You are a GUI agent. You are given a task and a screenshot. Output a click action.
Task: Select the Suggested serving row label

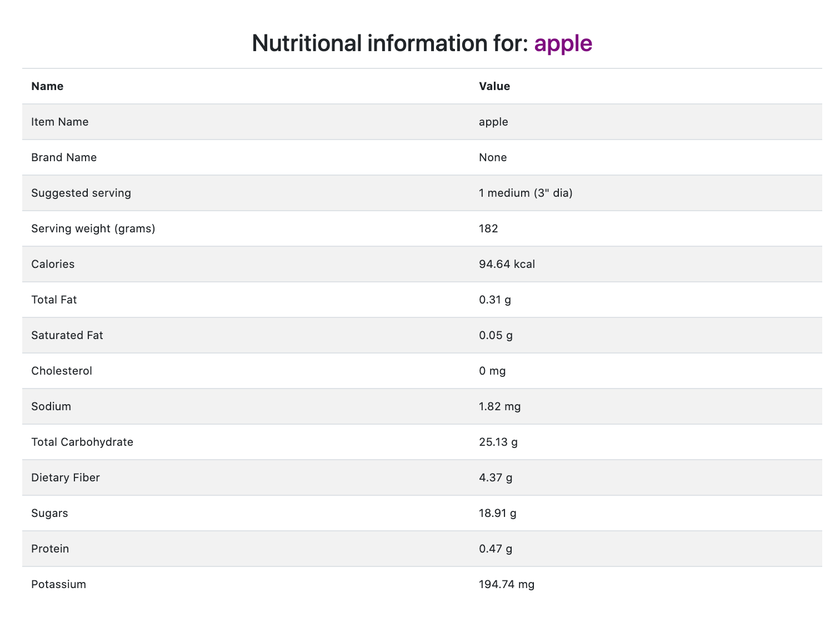(81, 193)
